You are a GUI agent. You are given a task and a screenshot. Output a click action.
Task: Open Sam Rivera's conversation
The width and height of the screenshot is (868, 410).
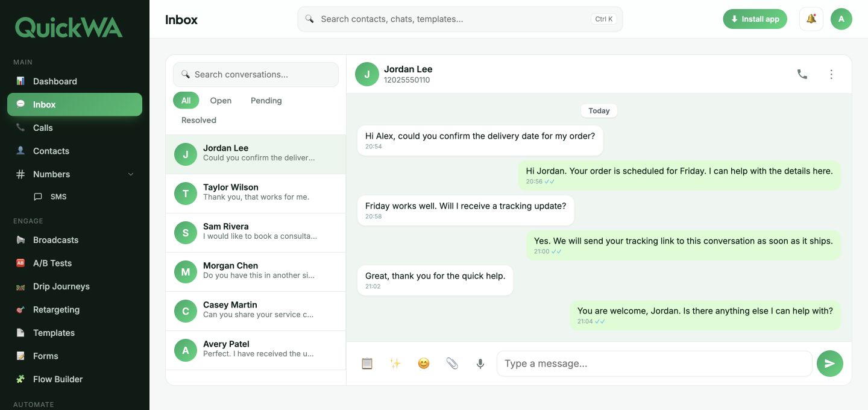(x=256, y=233)
